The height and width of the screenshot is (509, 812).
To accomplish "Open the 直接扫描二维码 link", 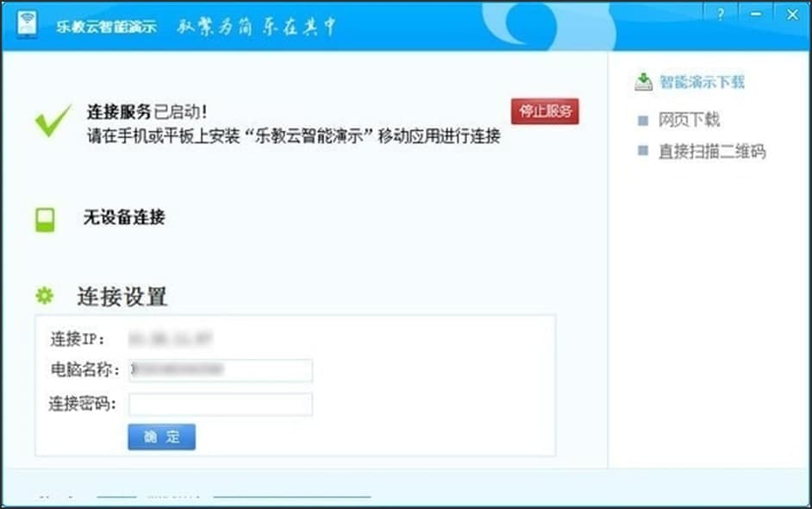I will pos(712,151).
